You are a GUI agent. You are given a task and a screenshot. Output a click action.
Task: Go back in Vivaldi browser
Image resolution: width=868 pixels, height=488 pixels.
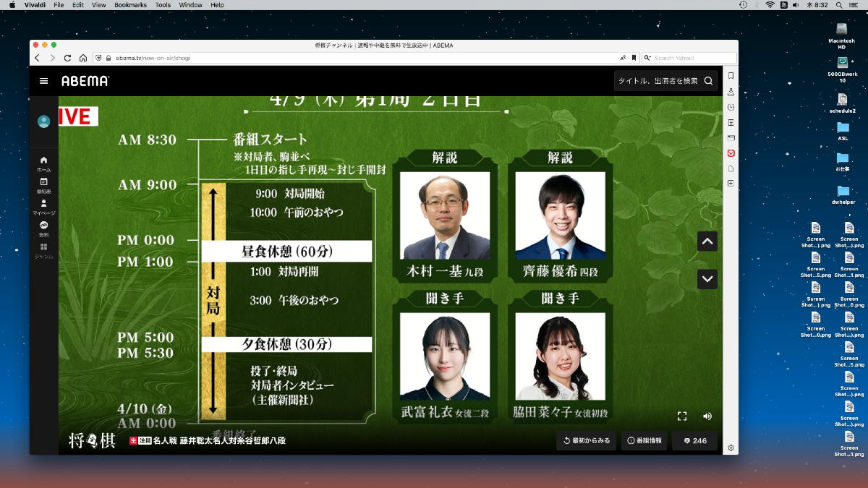[x=38, y=58]
